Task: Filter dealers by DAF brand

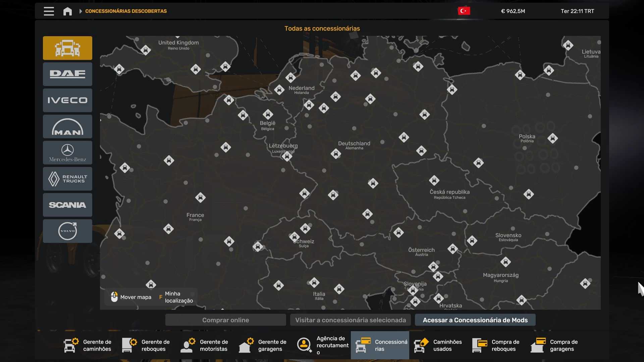Action: 67,74
